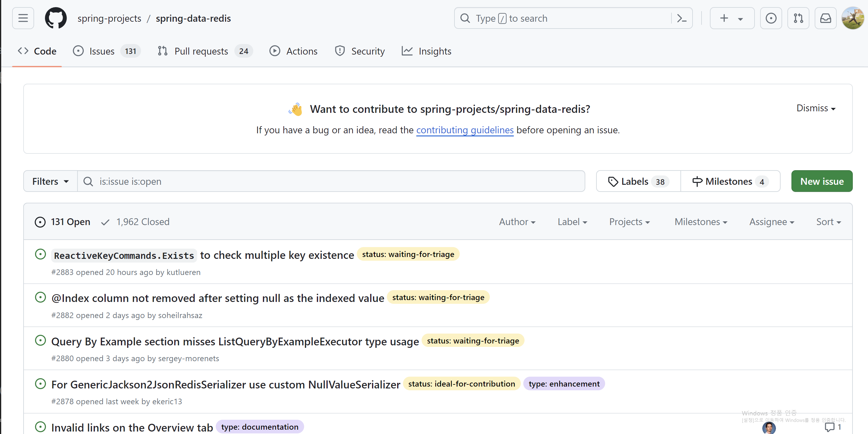This screenshot has width=868, height=434.
Task: Open the Labels 38 page
Action: click(x=638, y=181)
